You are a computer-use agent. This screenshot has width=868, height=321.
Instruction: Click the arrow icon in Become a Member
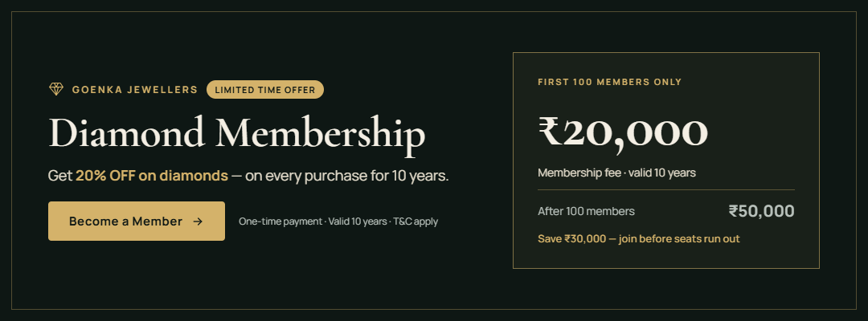[x=198, y=221]
